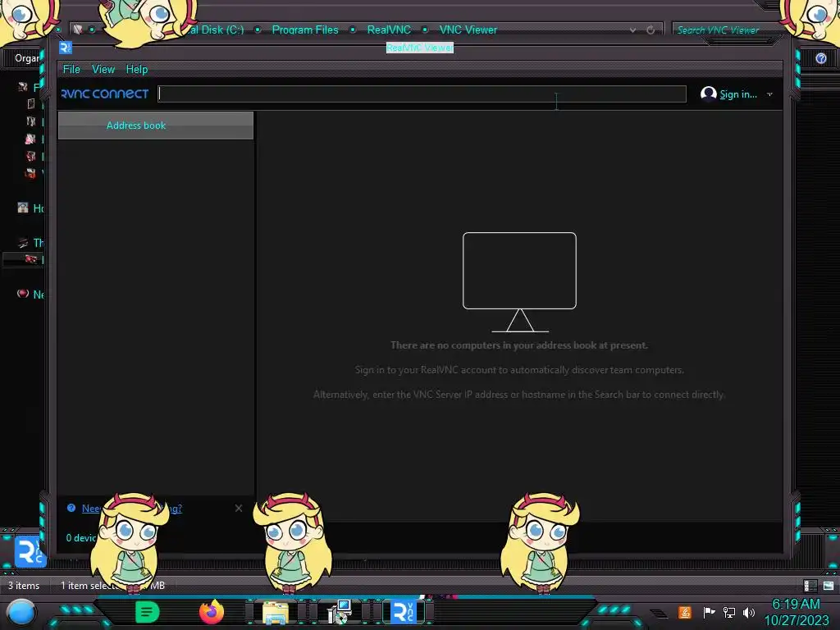This screenshot has height=630, width=840.
Task: Click the volume speaker tray icon
Action: click(x=749, y=612)
